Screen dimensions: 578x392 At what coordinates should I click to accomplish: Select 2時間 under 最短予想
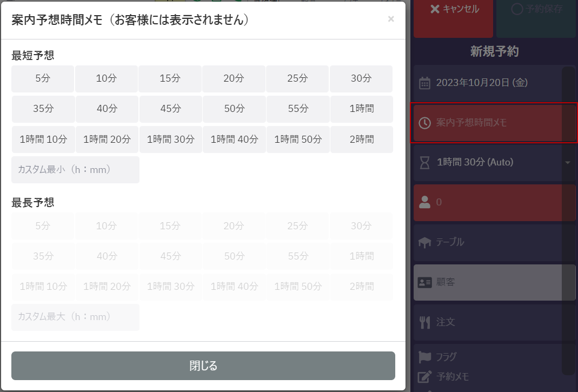pyautogui.click(x=361, y=139)
